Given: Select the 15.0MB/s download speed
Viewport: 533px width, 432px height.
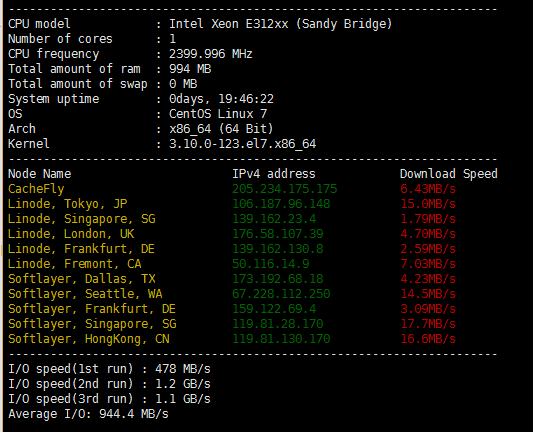Looking at the screenshot, I should tap(428, 204).
